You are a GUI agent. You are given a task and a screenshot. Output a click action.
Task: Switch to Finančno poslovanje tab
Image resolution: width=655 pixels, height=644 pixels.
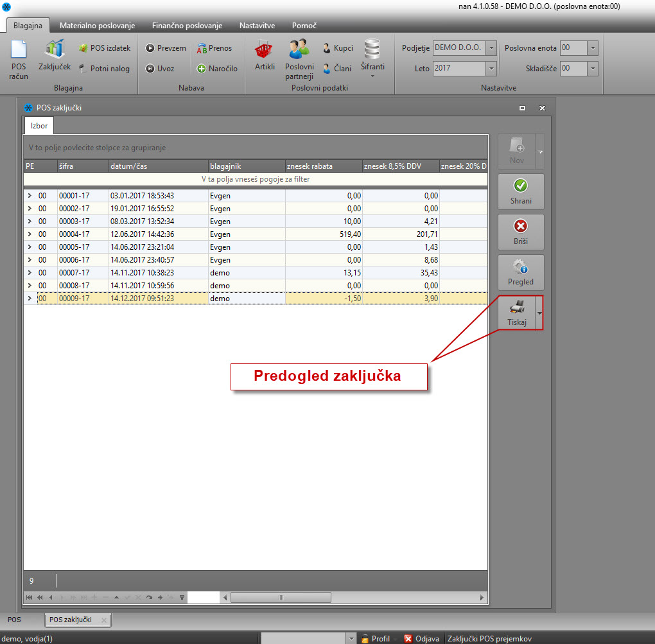187,26
